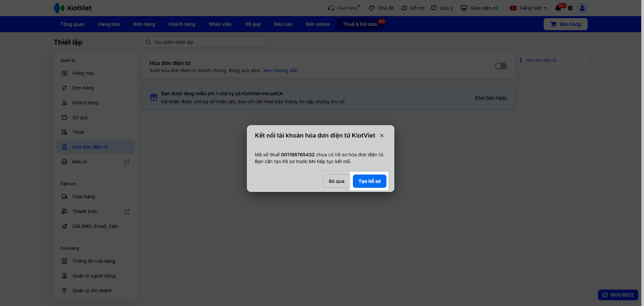Click the external link icon beside Thanh toán
644x306 pixels.
point(127,211)
